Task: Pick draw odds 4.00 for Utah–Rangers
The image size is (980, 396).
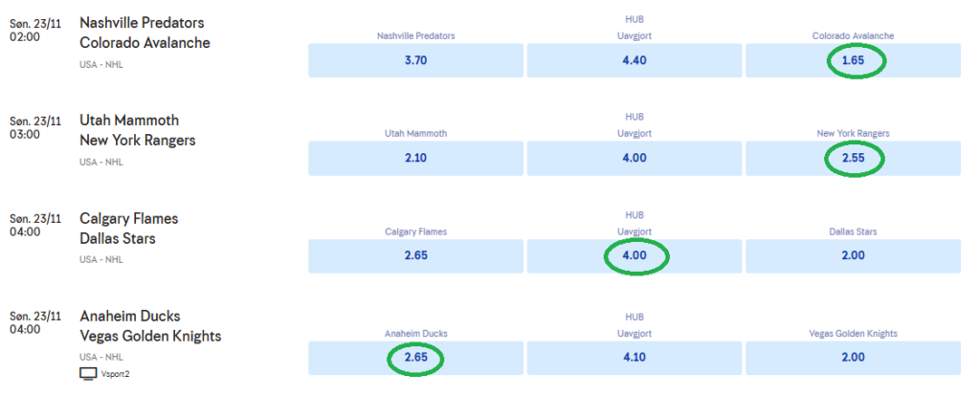Action: (x=635, y=159)
